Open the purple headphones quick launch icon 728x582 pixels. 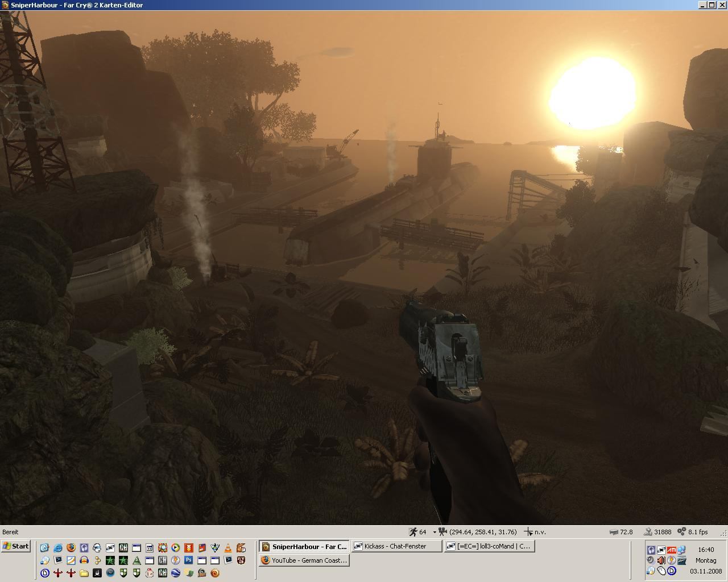click(84, 548)
